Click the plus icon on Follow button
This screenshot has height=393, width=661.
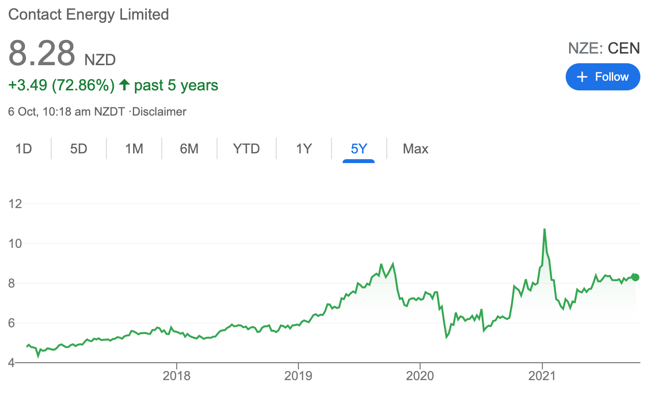coord(582,77)
